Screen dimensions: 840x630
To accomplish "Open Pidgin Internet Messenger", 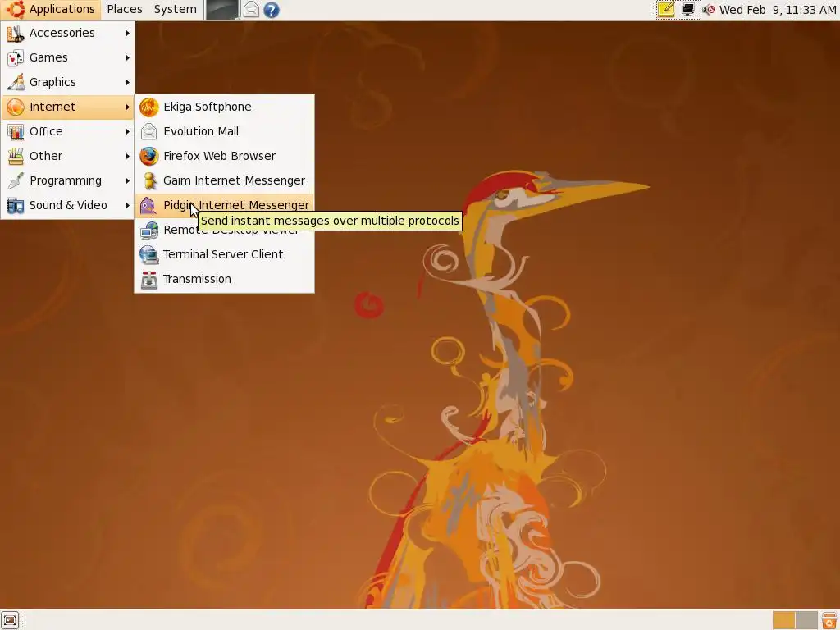I will point(224,205).
